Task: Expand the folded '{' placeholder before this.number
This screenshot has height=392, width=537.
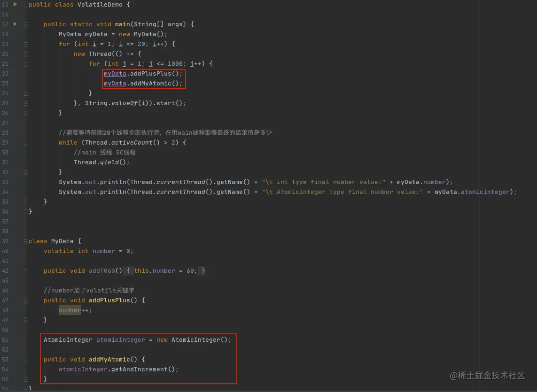Action: pos(128,271)
